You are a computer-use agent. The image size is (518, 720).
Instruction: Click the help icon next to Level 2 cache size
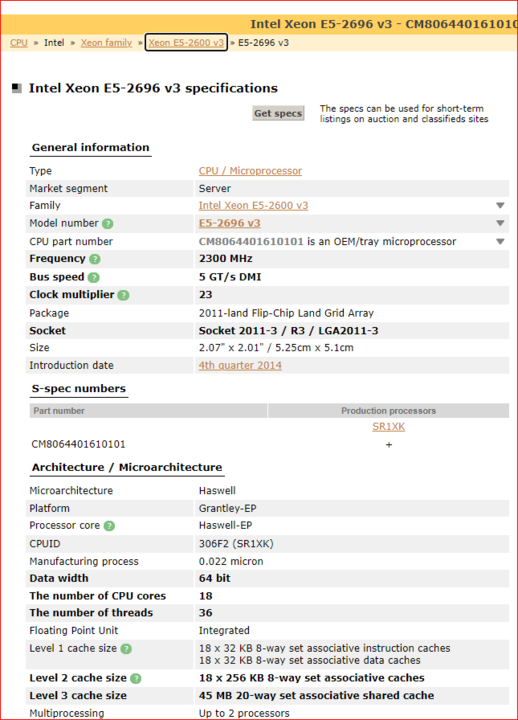click(135, 678)
